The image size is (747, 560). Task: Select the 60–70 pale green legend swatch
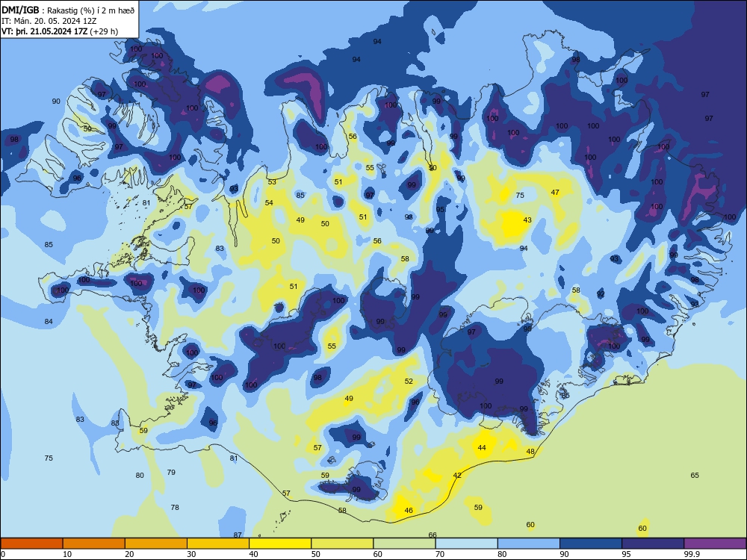[404, 544]
